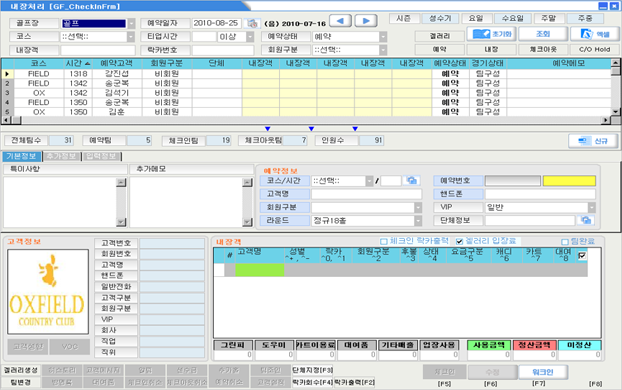Click the green 고객명 cell in visitor grid
This screenshot has height=390, width=622.
(x=260, y=270)
